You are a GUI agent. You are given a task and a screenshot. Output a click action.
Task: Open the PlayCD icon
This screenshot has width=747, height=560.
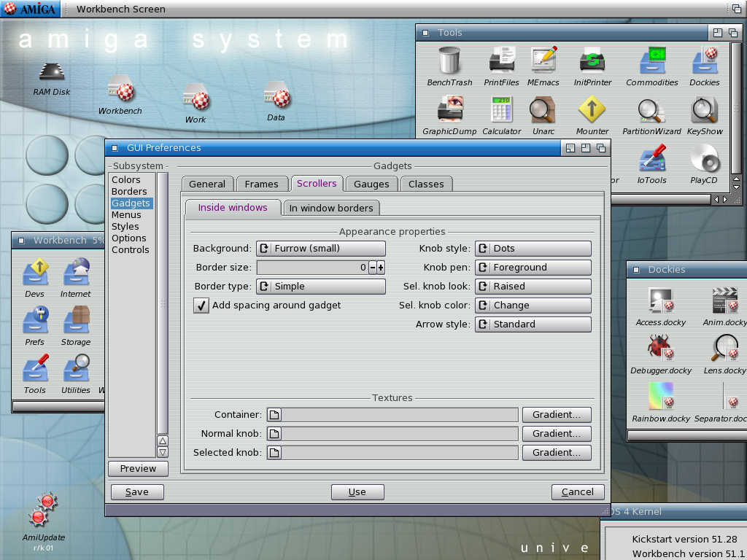click(703, 160)
